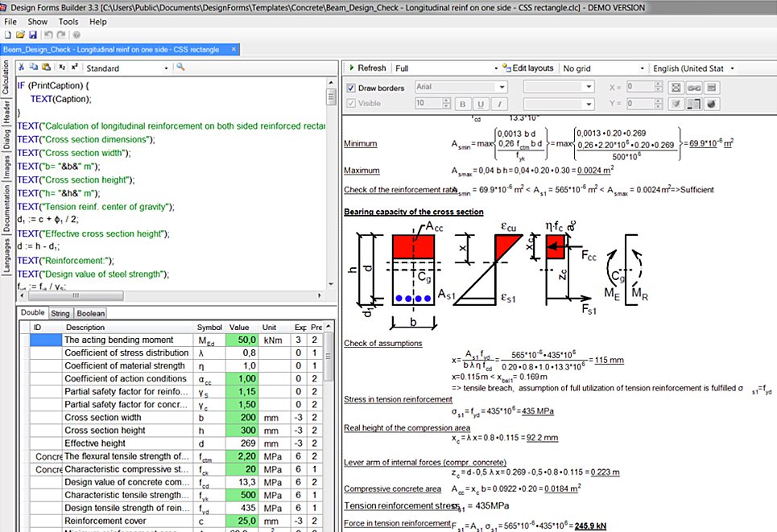Viewport: 777px width, 532px height.
Task: Select the Languages side tab
Action: [6, 256]
